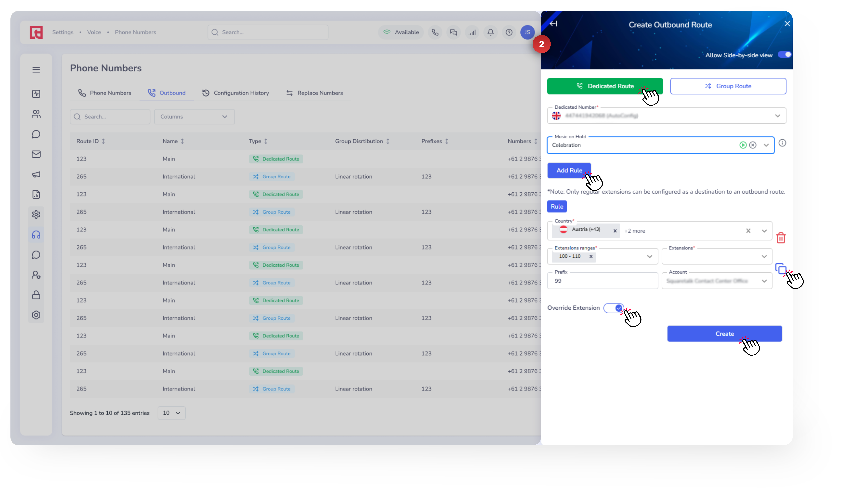
Task: Click the duplicate rule copy icon
Action: point(780,268)
